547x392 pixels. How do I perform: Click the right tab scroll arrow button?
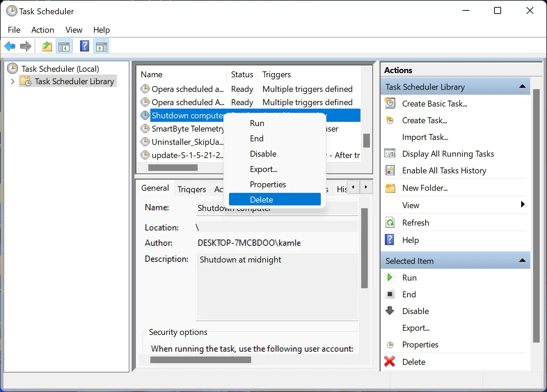pyautogui.click(x=366, y=187)
